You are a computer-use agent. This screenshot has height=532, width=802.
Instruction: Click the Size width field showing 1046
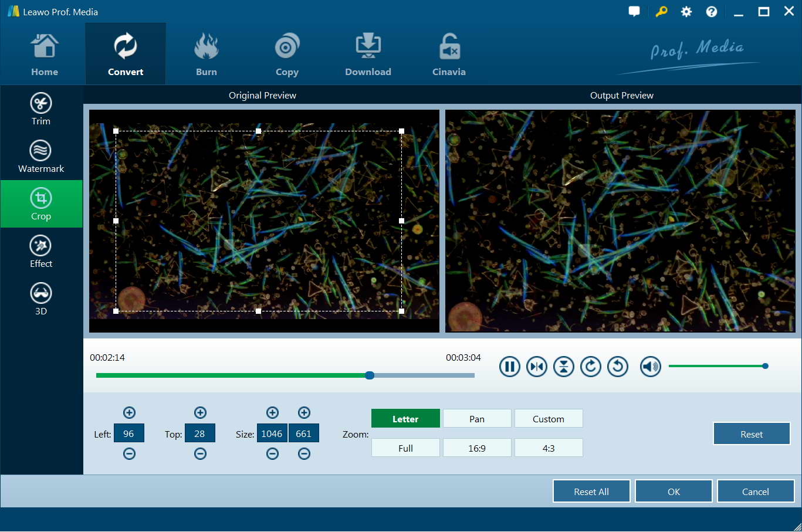tap(272, 433)
